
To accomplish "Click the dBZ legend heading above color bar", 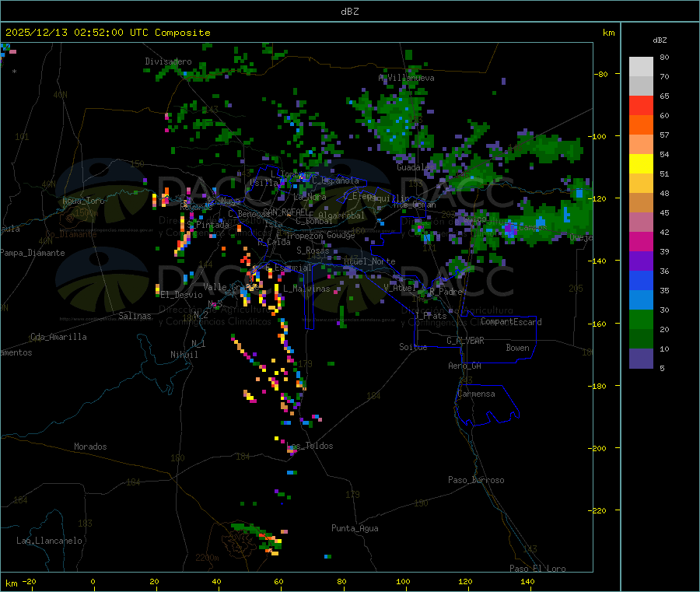I will [x=660, y=40].
